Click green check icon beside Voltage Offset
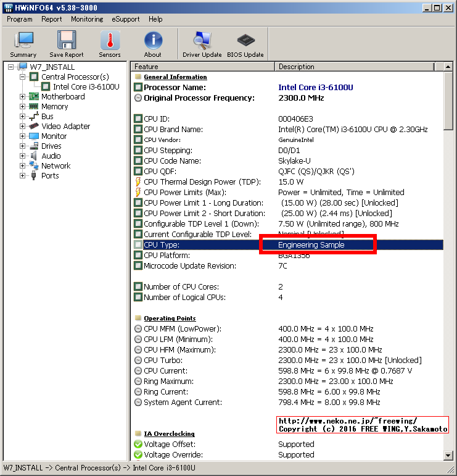457x476 pixels. coord(138,444)
